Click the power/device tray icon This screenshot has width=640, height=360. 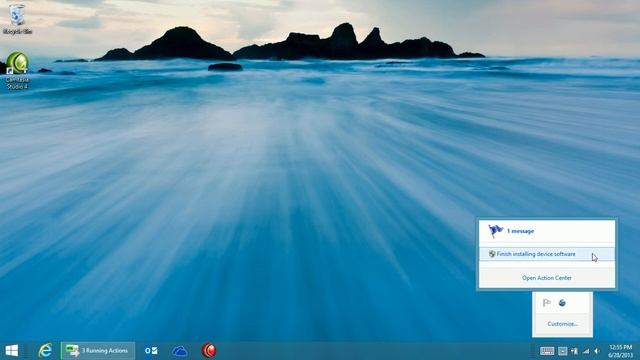coord(574,351)
